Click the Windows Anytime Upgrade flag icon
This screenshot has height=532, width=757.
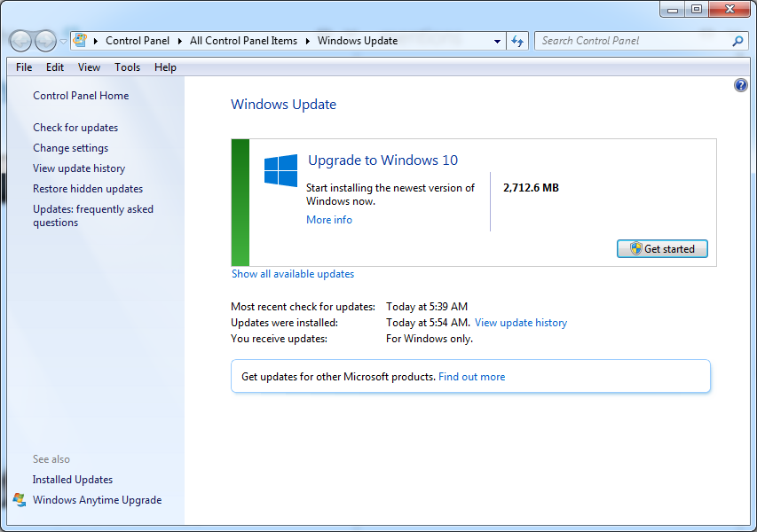click(20, 500)
